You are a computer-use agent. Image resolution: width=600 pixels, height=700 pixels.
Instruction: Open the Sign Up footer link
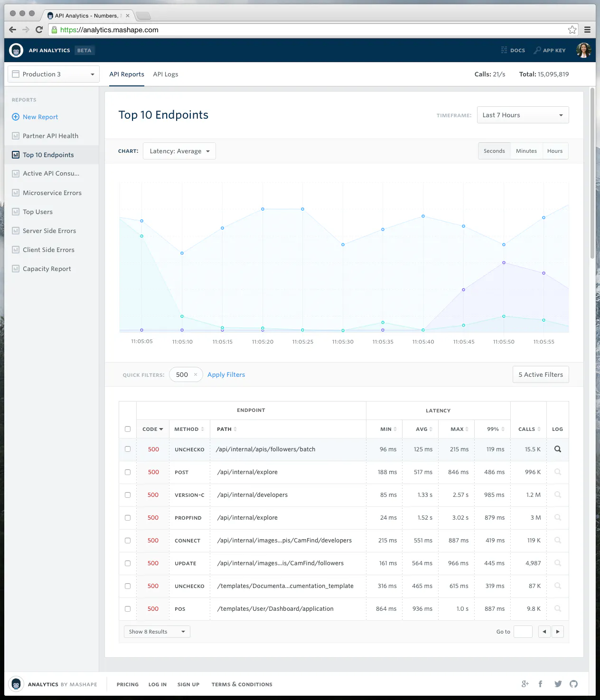pyautogui.click(x=188, y=684)
